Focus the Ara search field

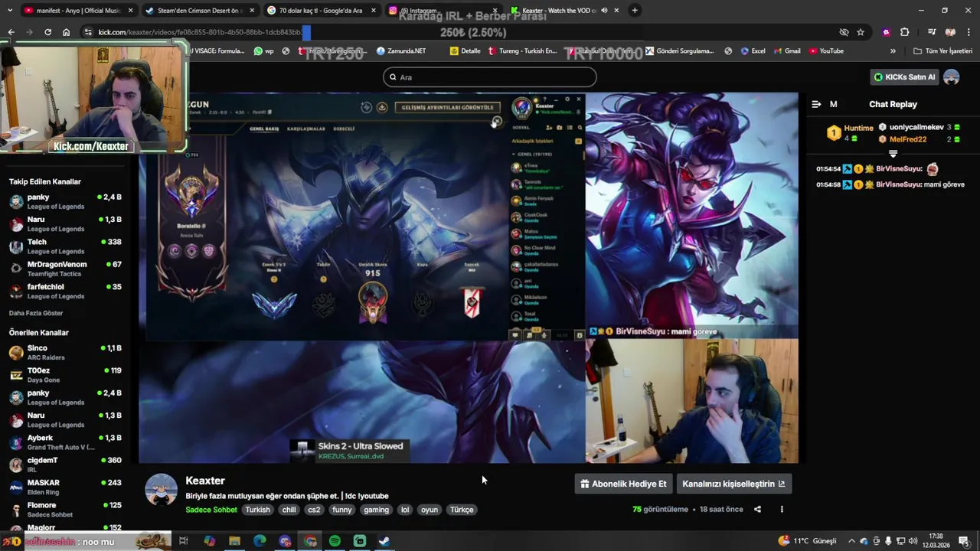pyautogui.click(x=490, y=77)
